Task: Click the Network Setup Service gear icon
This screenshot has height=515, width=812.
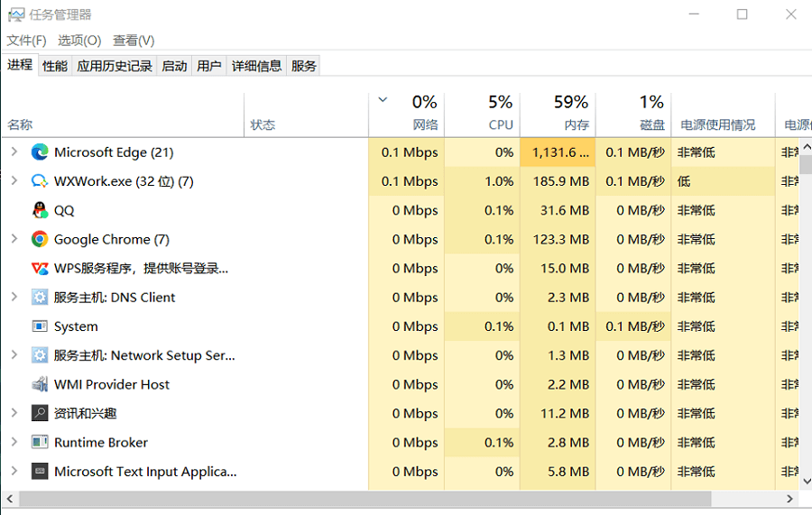Action: (40, 355)
